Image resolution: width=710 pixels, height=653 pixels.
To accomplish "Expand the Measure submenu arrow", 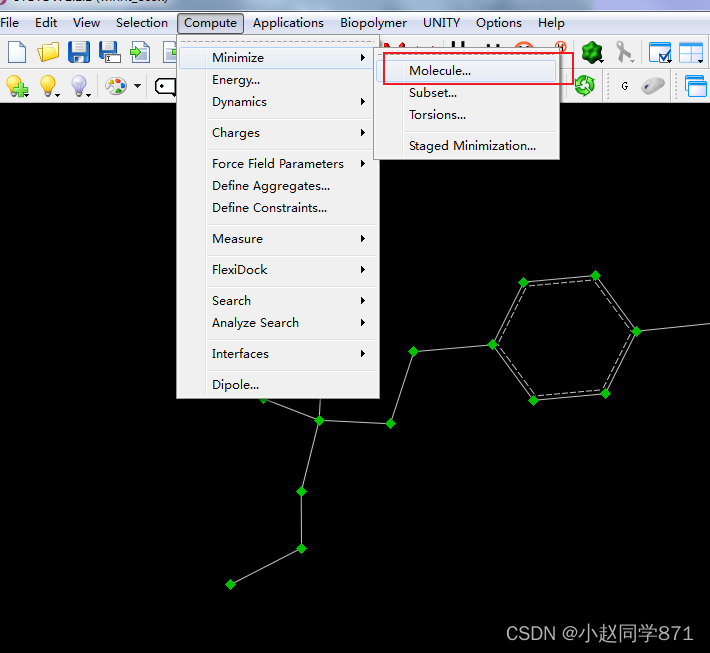I will pyautogui.click(x=363, y=239).
